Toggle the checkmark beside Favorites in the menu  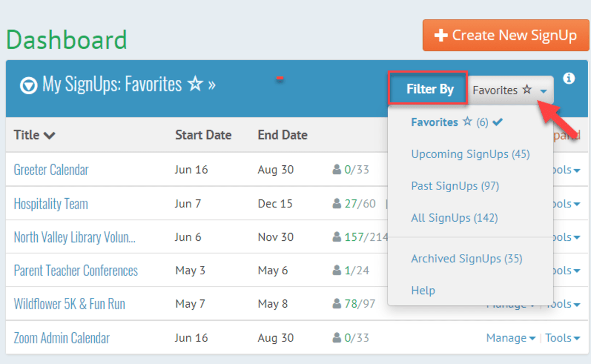click(497, 122)
